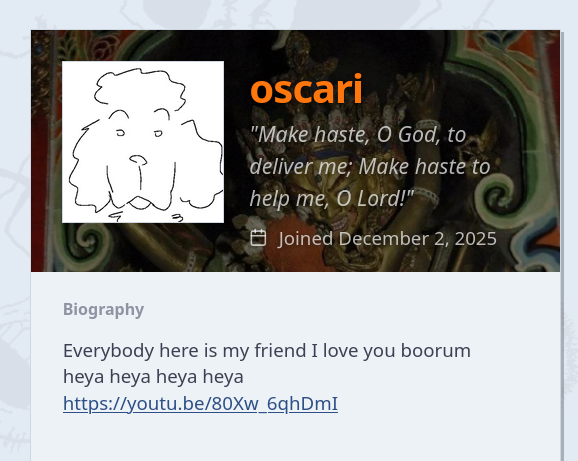Click the Biography section heading
This screenshot has width=578, height=461.
click(104, 309)
